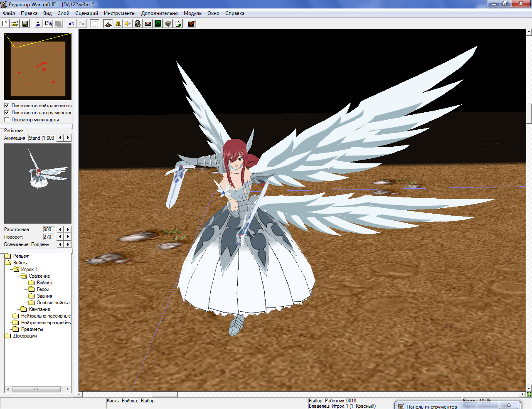Toggle 'Показывать лагеря монстров' checkbox
The width and height of the screenshot is (532, 409).
[7, 112]
